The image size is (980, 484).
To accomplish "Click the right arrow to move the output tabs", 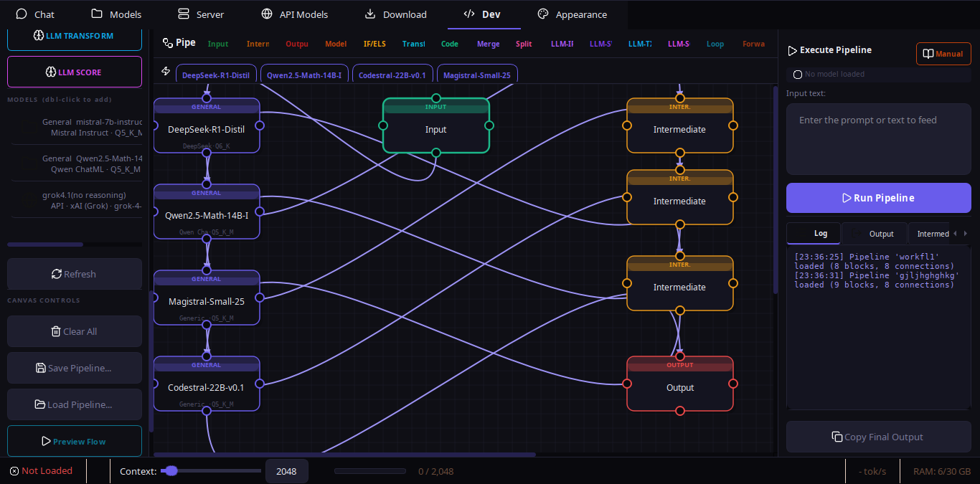I will [x=966, y=234].
